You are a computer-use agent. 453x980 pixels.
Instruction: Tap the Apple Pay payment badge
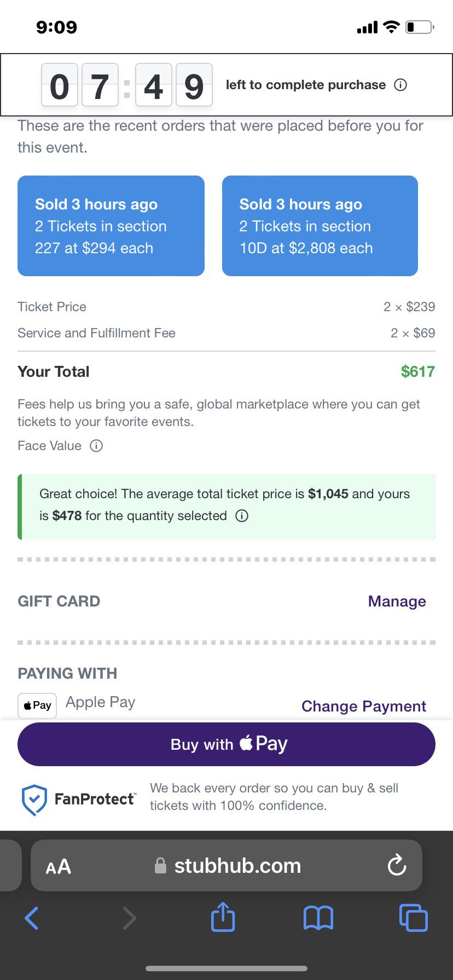[37, 705]
